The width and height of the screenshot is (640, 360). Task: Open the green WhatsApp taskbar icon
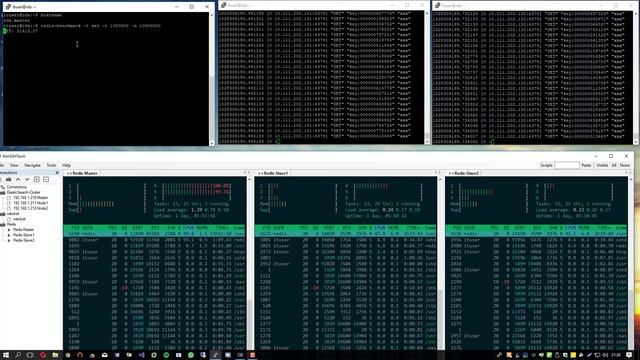191,355
